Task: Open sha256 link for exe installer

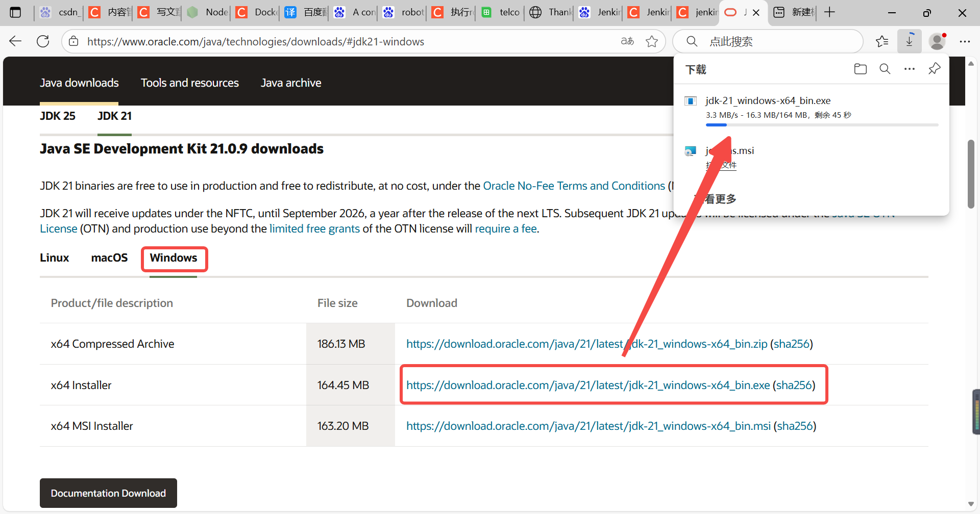Action: (794, 385)
